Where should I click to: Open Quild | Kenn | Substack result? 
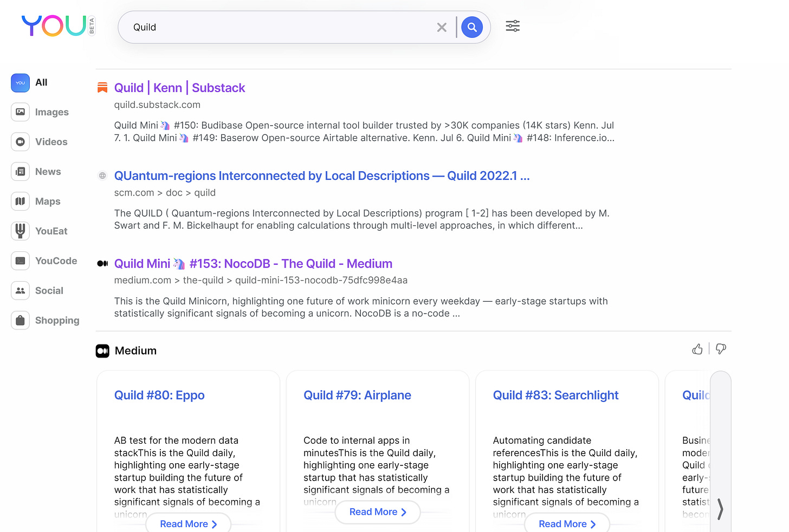[179, 88]
